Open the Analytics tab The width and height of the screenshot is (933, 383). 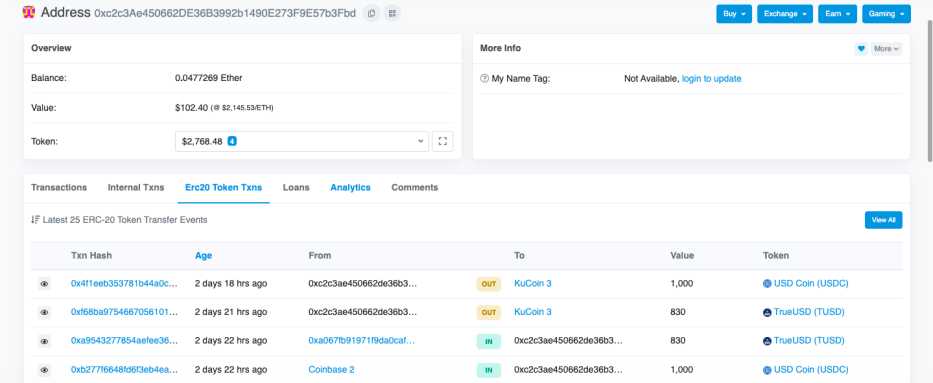(350, 187)
